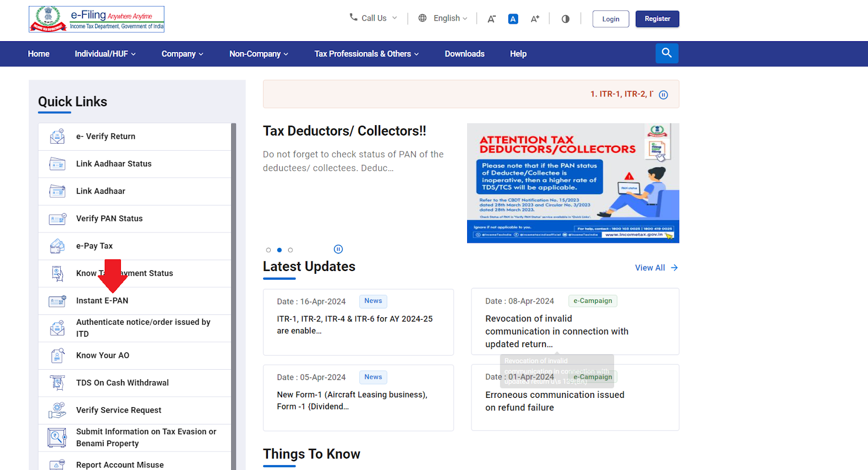Click the Instant E-PAN icon
Screen dimensions: 868x470
[58, 301]
